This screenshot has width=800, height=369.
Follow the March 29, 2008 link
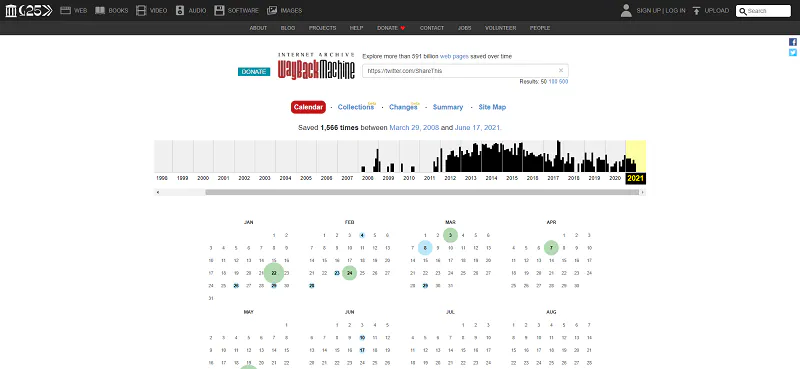click(x=414, y=128)
